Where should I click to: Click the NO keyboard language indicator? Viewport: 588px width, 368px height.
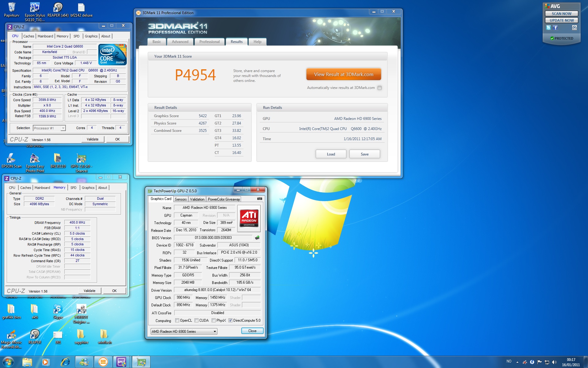[509, 361]
